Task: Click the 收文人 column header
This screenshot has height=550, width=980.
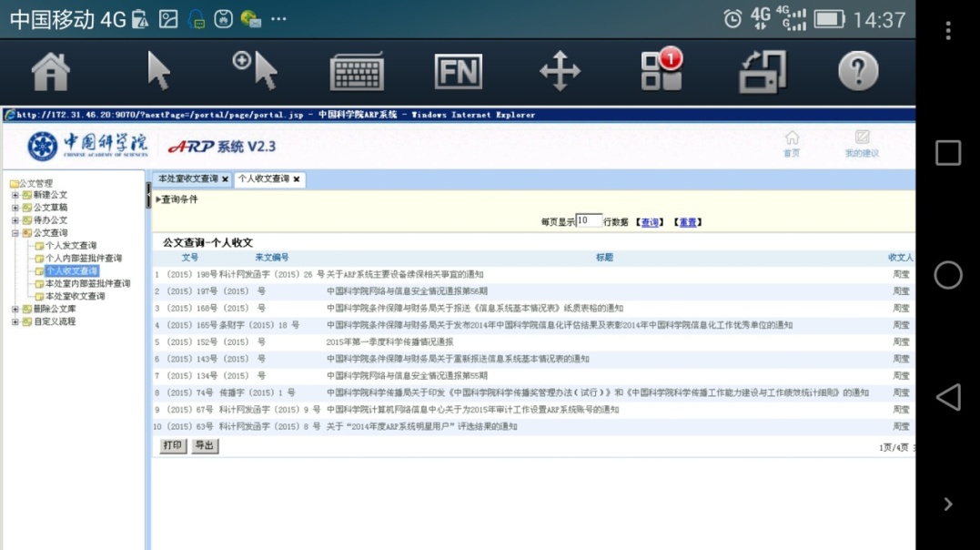Action: (x=901, y=257)
